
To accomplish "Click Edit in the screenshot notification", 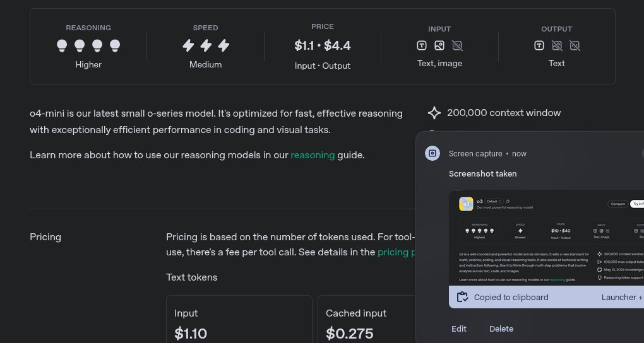I will (x=459, y=328).
